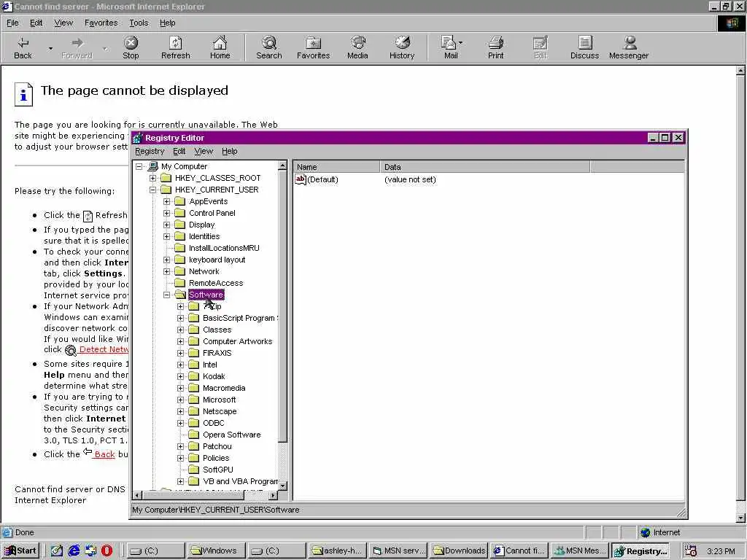Collapse HKEY_CURRENT_USER key

coord(152,190)
